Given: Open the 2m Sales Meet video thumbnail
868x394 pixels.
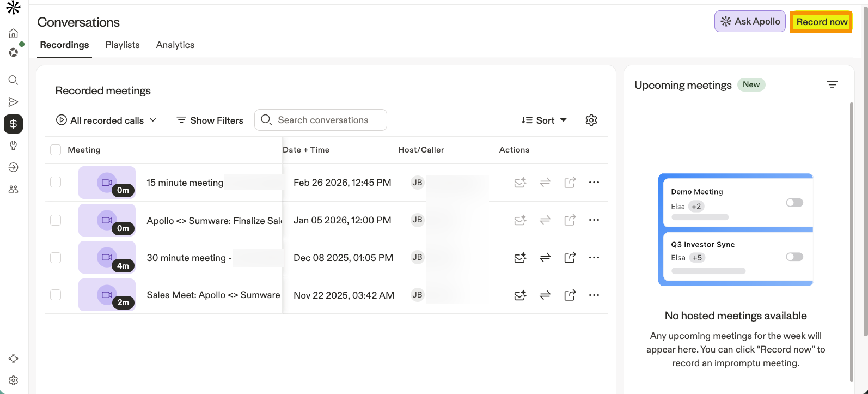Looking at the screenshot, I should tap(107, 295).
